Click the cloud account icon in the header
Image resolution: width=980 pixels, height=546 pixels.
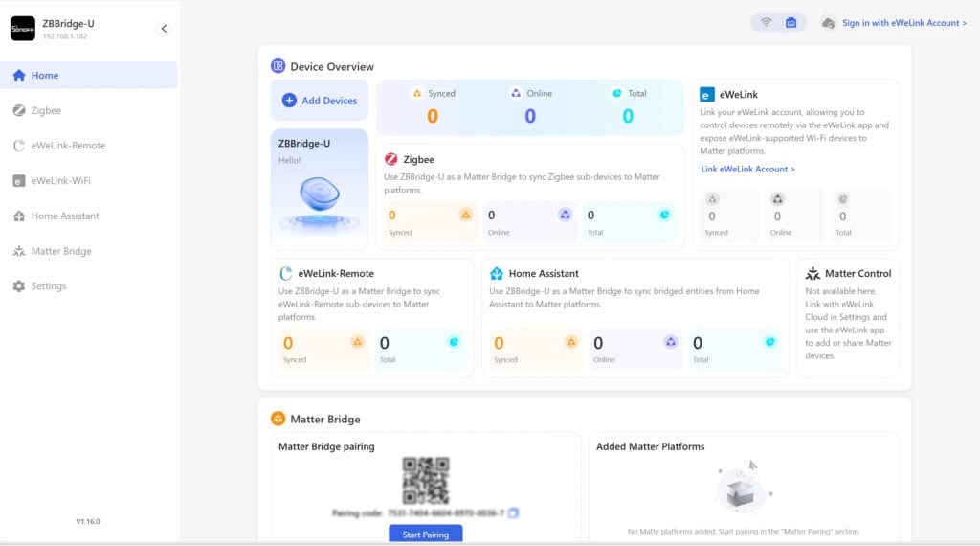tap(828, 23)
